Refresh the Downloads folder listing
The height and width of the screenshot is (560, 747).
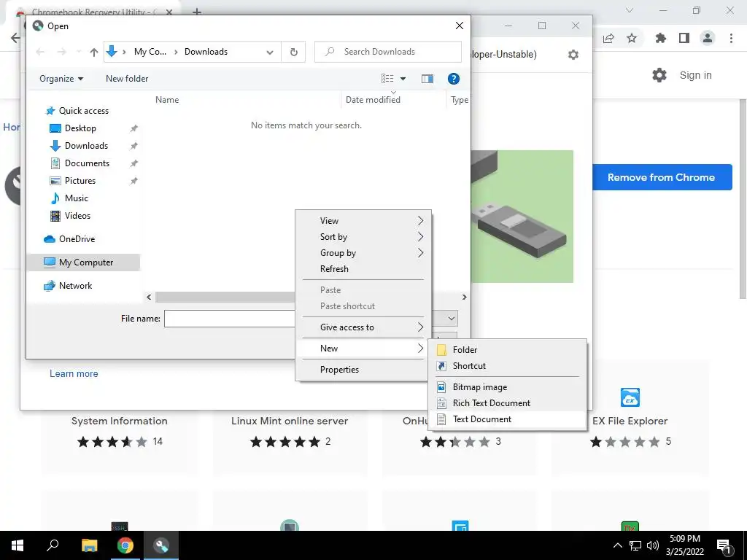tap(293, 52)
